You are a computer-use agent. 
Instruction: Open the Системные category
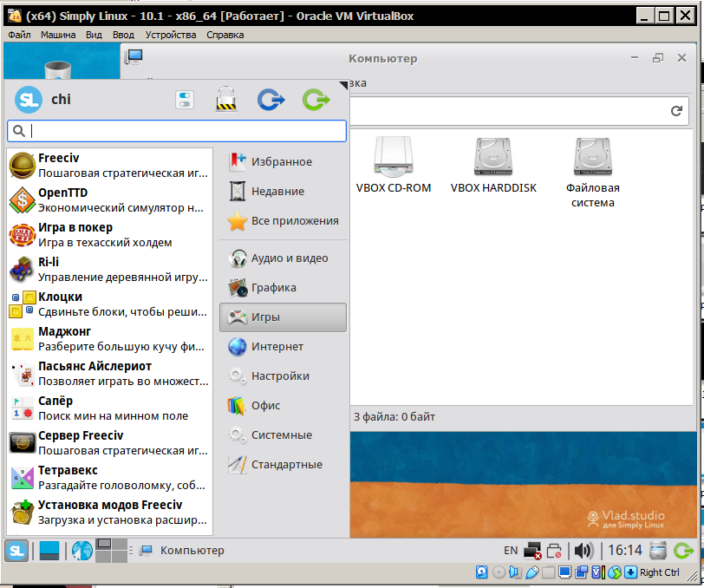click(283, 435)
